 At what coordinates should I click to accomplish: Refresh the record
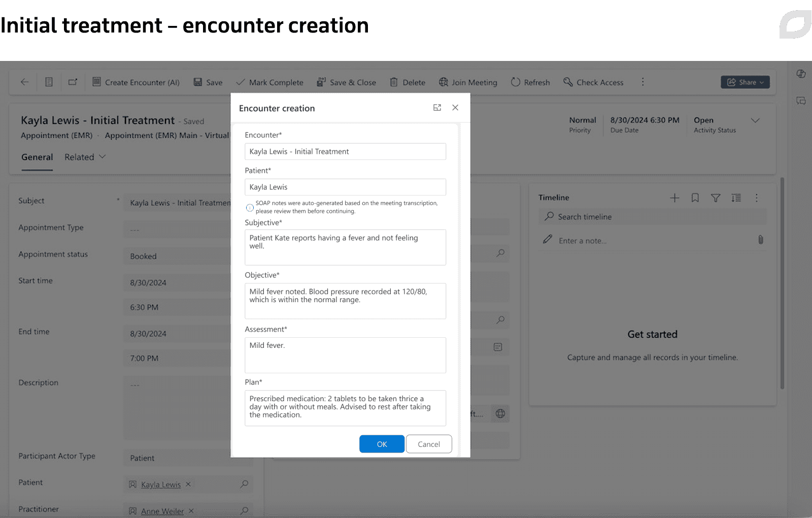(x=530, y=82)
